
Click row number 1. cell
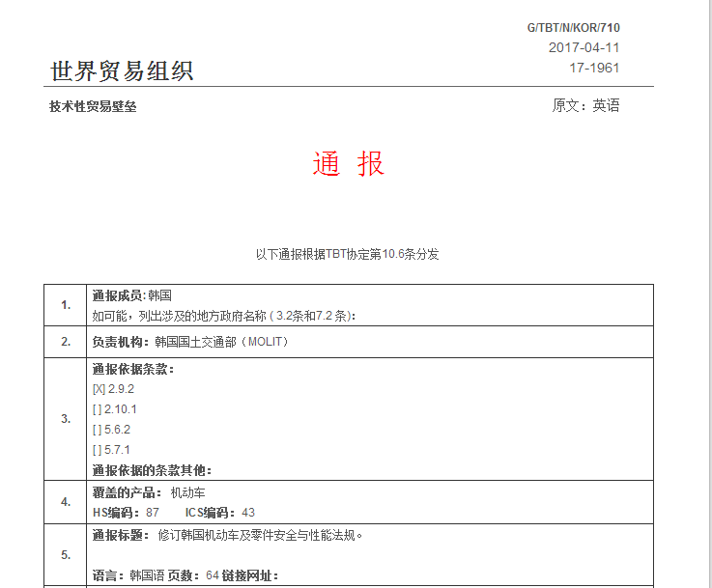coord(66,305)
